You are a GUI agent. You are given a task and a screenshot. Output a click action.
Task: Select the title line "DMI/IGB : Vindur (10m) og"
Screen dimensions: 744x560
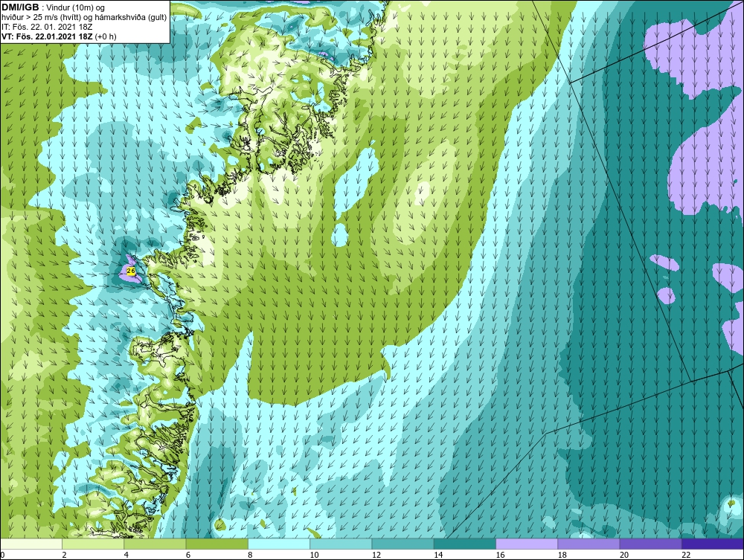(x=54, y=7)
